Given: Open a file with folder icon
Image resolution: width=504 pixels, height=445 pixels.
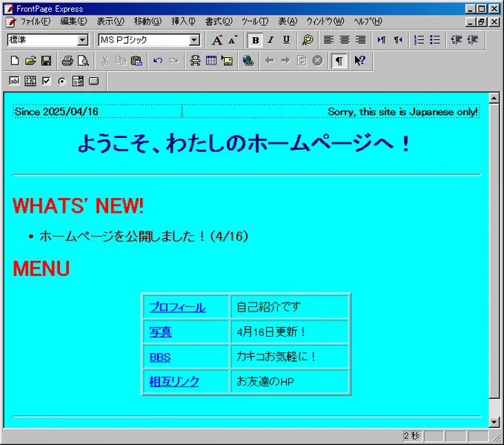Looking at the screenshot, I should click(30, 61).
